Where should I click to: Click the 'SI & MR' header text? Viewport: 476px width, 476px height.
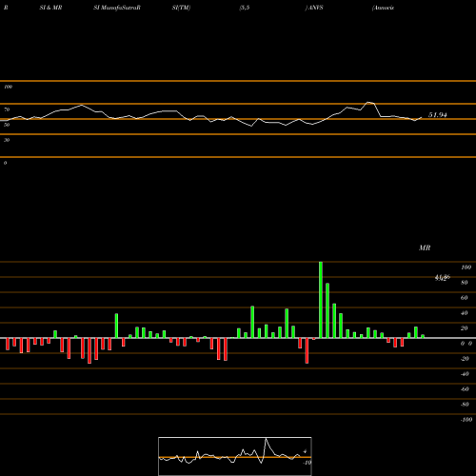point(50,8)
